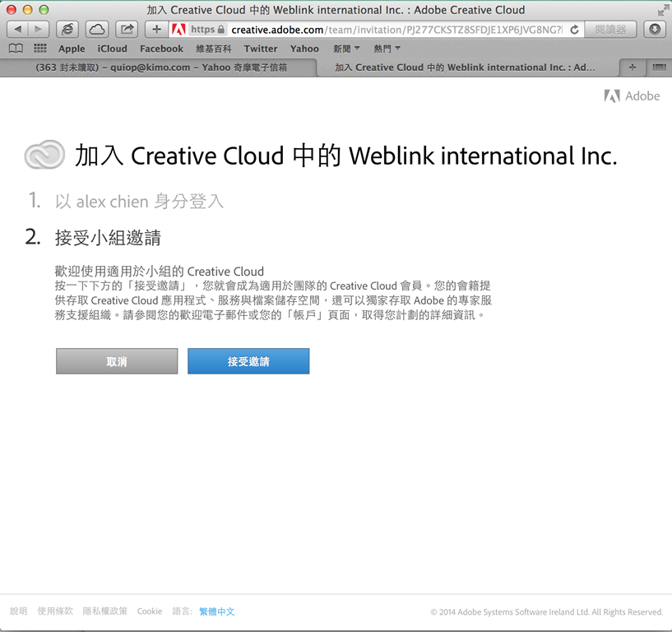Open the Yahoo bookmark

tap(304, 49)
